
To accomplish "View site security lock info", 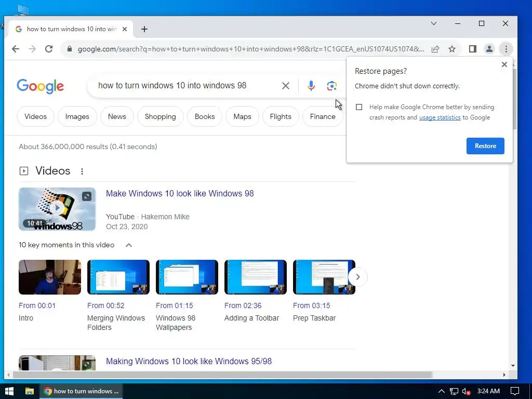I will coord(70,49).
